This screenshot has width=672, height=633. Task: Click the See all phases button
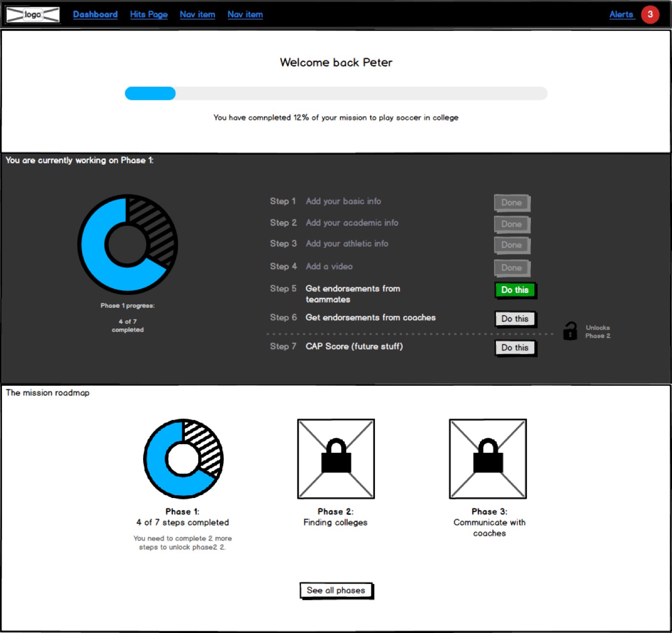(336, 590)
